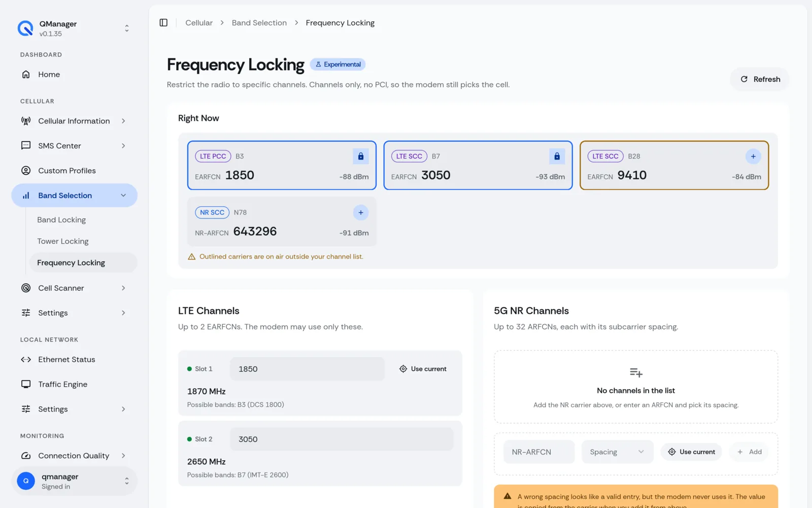Click the Cell Scanner radar icon
This screenshot has width=812, height=508.
coord(26,288)
